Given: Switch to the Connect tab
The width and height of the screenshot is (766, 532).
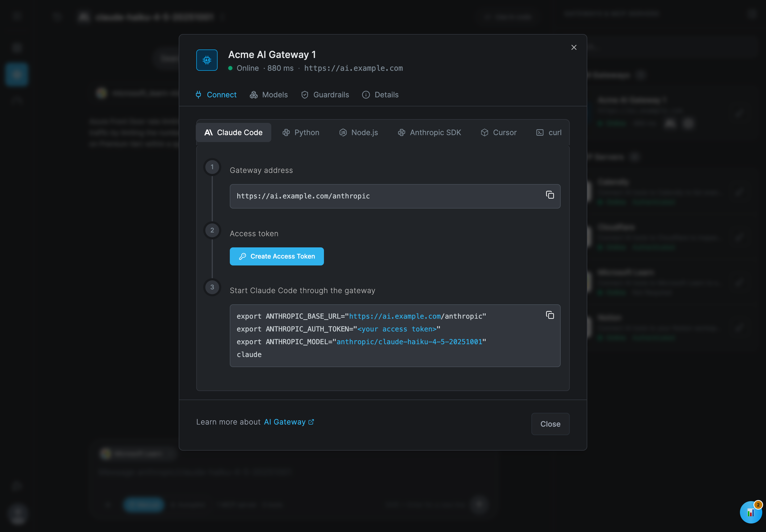Looking at the screenshot, I should pyautogui.click(x=216, y=95).
